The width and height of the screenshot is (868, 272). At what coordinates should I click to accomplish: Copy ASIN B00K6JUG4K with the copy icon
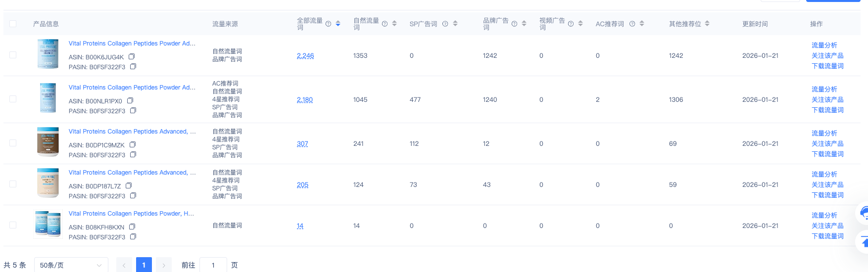(132, 57)
